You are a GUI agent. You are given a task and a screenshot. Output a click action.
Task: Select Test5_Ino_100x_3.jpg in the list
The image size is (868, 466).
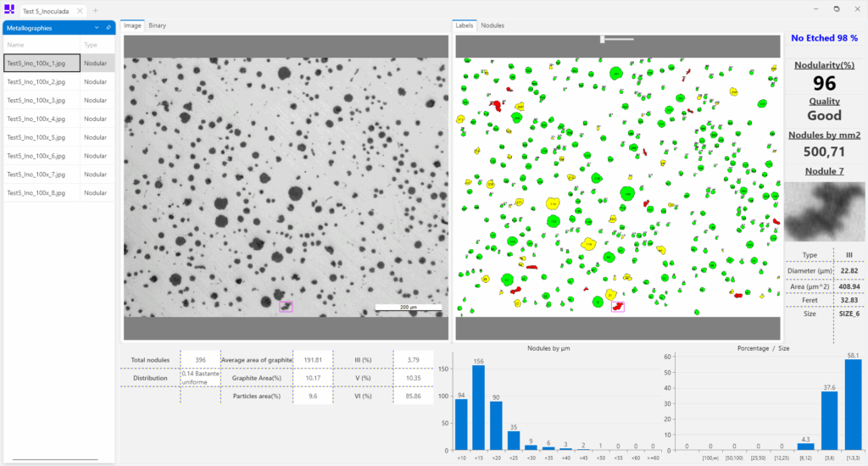(42, 100)
